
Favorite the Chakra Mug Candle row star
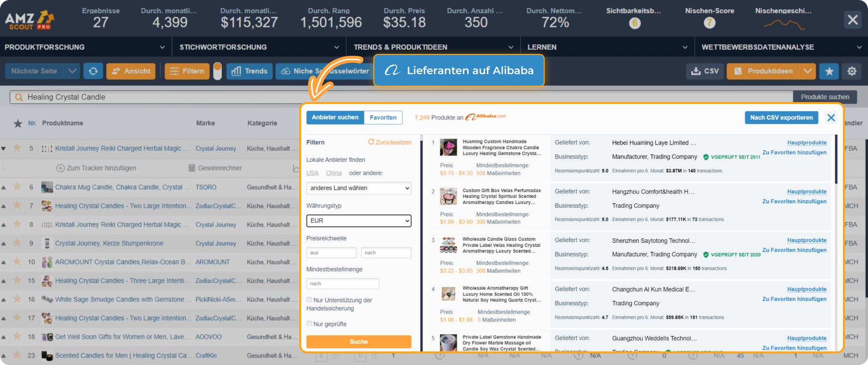[17, 187]
